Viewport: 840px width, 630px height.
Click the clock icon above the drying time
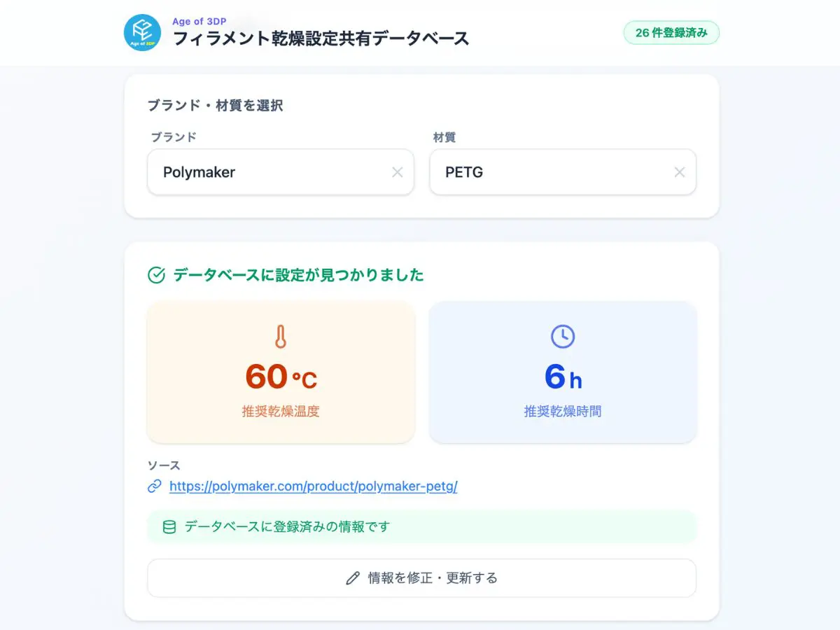click(563, 336)
